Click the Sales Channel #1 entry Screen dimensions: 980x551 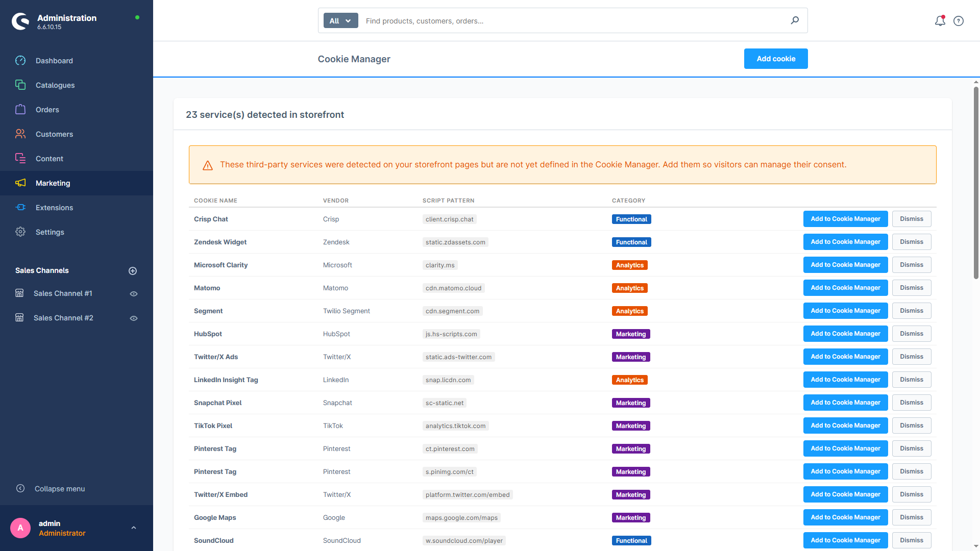[x=63, y=293]
